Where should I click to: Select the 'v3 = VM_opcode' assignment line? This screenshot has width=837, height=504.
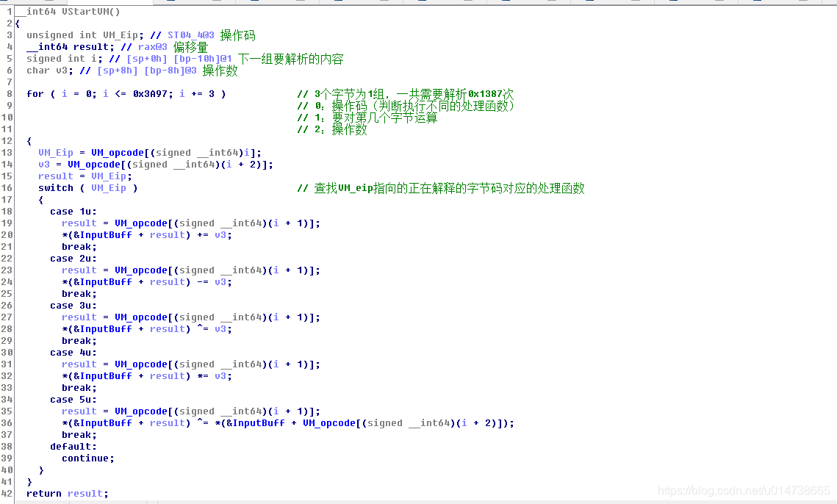(156, 165)
